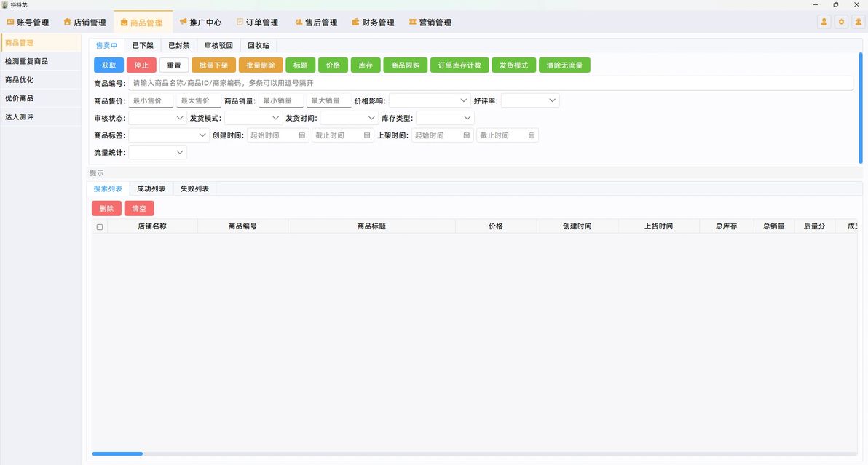Open calendar icon for 创建时间 起始时间

[301, 135]
